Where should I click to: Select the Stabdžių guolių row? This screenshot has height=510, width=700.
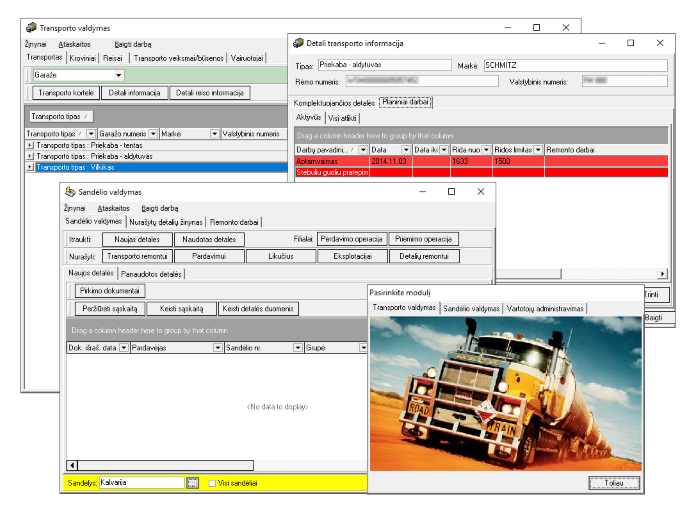click(x=482, y=172)
